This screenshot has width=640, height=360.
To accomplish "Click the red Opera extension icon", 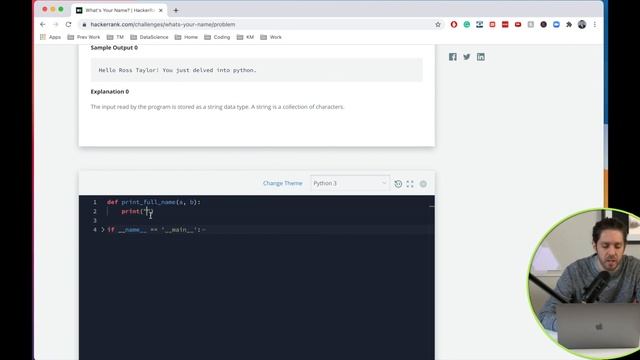I will pyautogui.click(x=454, y=24).
